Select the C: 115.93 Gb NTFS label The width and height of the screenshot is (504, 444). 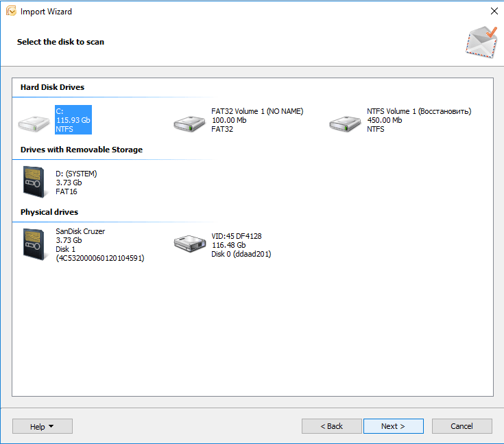pos(73,119)
